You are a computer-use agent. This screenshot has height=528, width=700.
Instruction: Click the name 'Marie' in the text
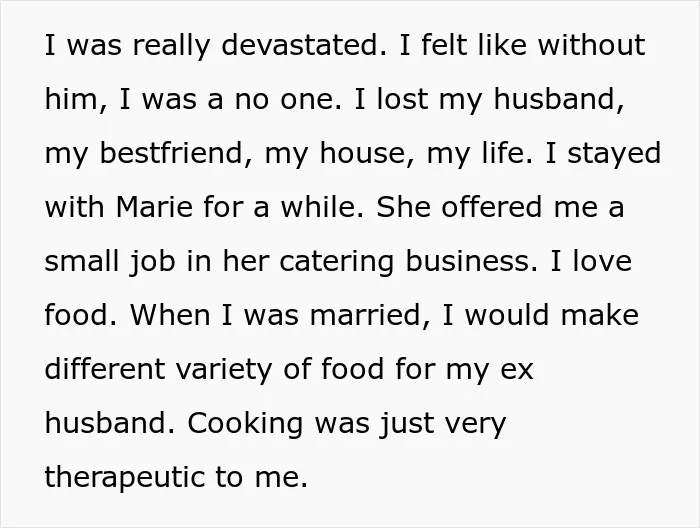(x=154, y=207)
